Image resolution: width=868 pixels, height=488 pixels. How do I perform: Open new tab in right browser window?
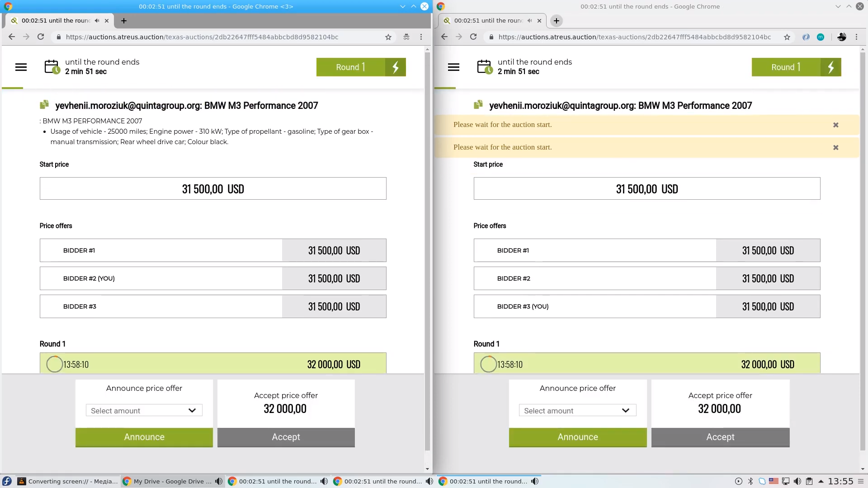coord(557,21)
